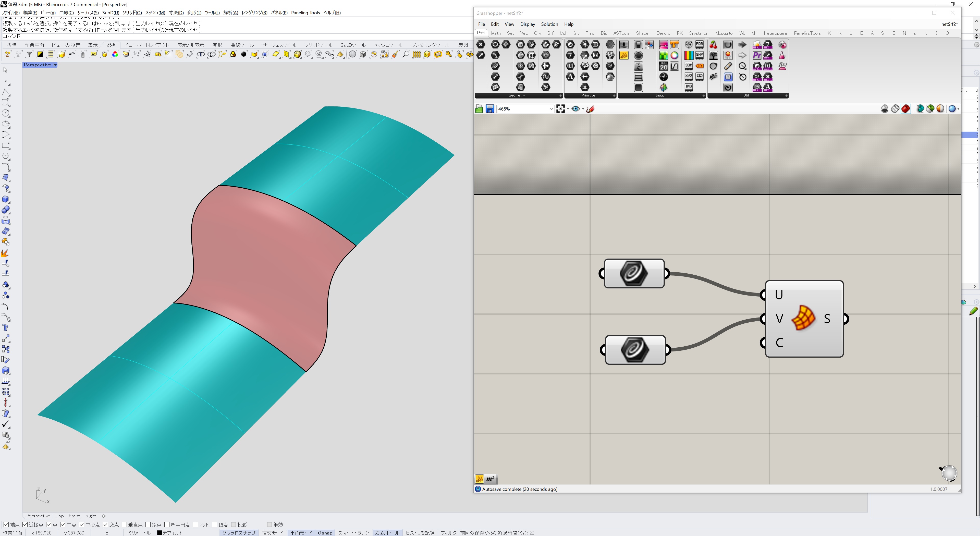This screenshot has height=536, width=980.
Task: Check the 垂直点 osnap checkbox
Action: (x=124, y=525)
